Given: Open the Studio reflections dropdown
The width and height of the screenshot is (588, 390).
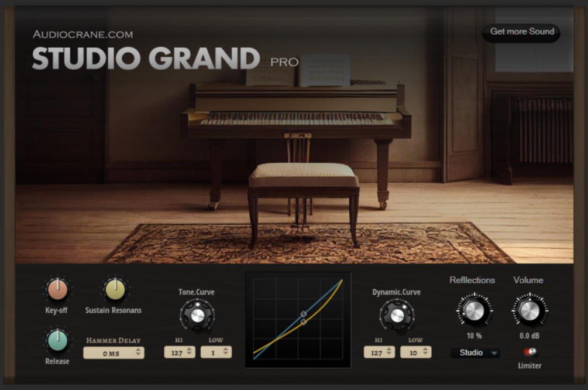Looking at the screenshot, I should (475, 353).
